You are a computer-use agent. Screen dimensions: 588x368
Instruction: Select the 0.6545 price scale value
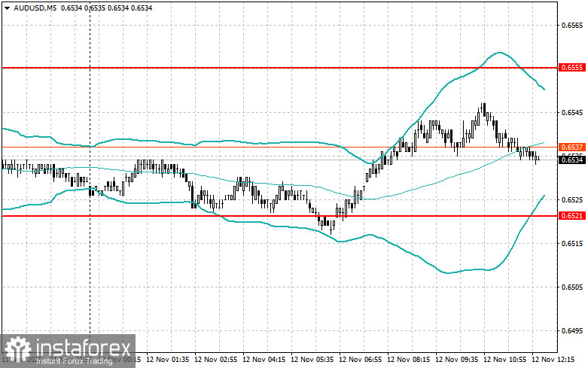click(572, 113)
